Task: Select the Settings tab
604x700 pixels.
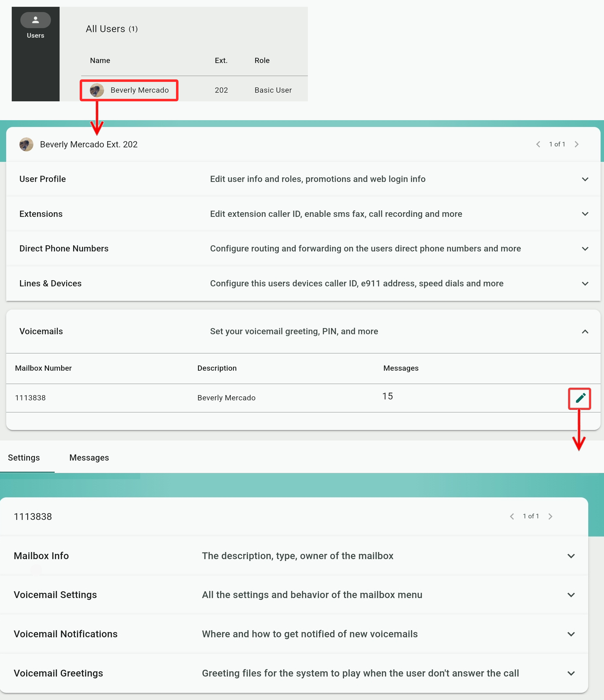Action: [x=24, y=458]
